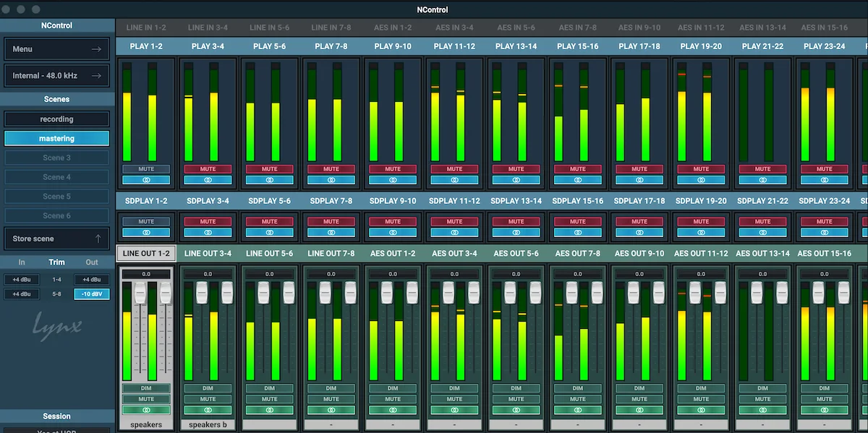This screenshot has height=433, width=868.
Task: Toggle stereo link icon under PLAY 5-6
Action: coord(269,180)
